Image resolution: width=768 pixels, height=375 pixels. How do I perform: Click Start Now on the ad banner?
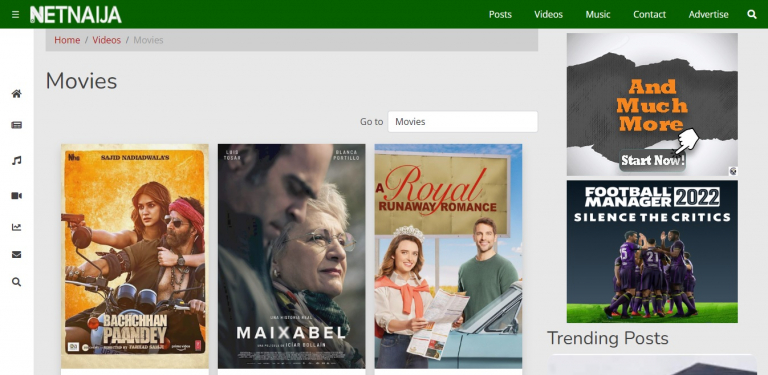tap(652, 160)
